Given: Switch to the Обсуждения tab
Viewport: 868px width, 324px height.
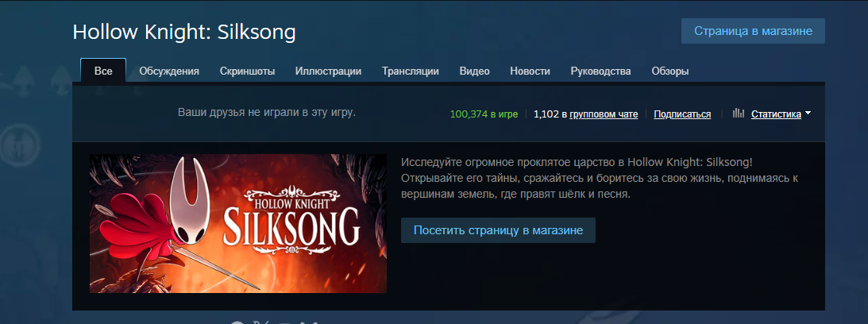Looking at the screenshot, I should click(169, 71).
